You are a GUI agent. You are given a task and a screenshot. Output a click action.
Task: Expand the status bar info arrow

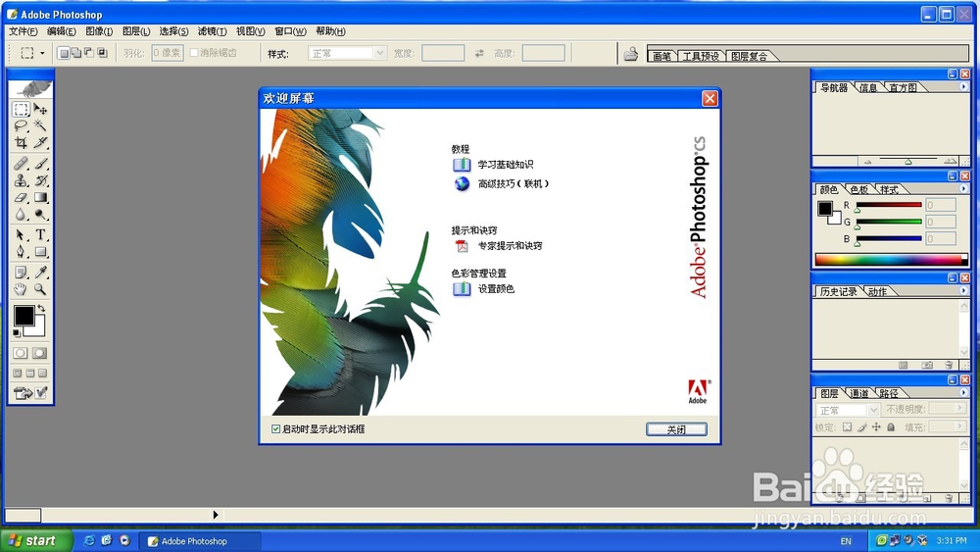215,515
